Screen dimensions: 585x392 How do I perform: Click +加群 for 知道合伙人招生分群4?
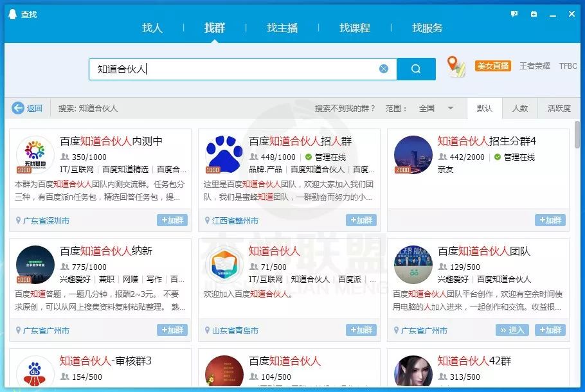pyautogui.click(x=550, y=220)
